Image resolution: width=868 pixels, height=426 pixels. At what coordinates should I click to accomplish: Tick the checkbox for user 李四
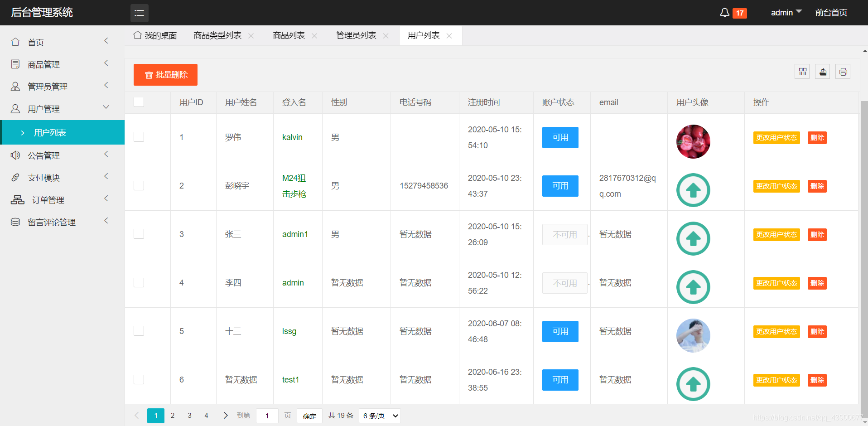click(x=139, y=282)
